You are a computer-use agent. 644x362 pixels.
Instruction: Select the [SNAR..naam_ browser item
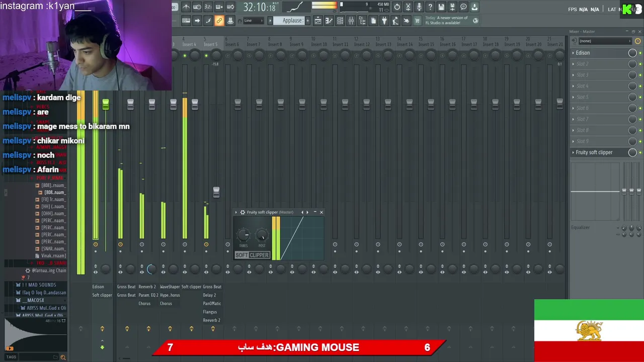pos(53,249)
